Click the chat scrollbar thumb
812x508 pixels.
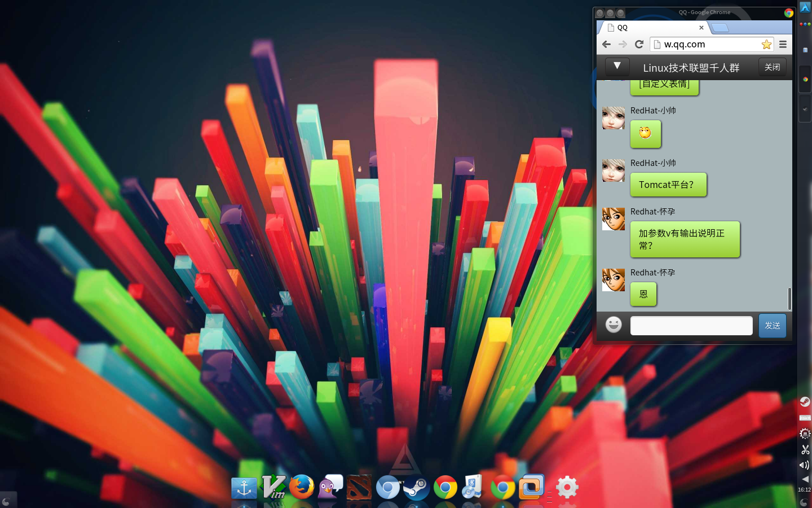pos(789,299)
